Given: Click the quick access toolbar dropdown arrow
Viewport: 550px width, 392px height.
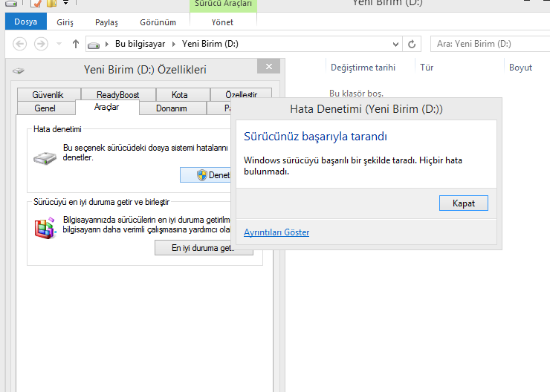Looking at the screenshot, I should pos(65,3).
